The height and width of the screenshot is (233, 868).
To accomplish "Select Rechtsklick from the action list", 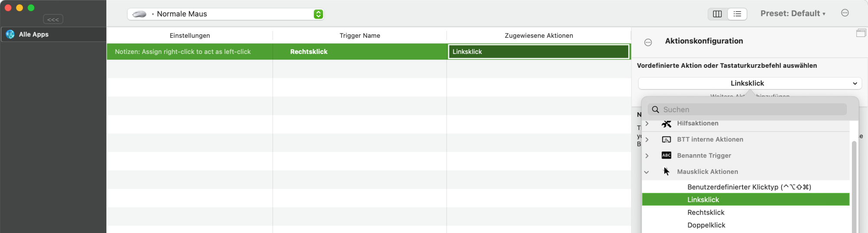I will [706, 213].
